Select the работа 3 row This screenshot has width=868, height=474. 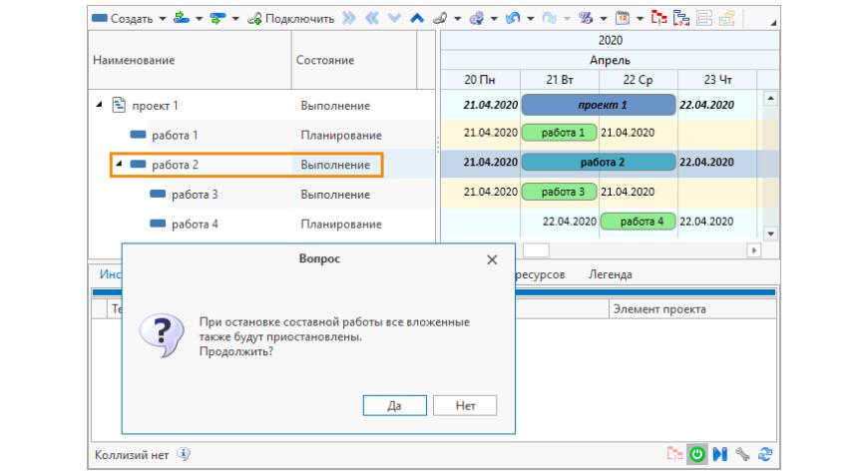coord(261,195)
